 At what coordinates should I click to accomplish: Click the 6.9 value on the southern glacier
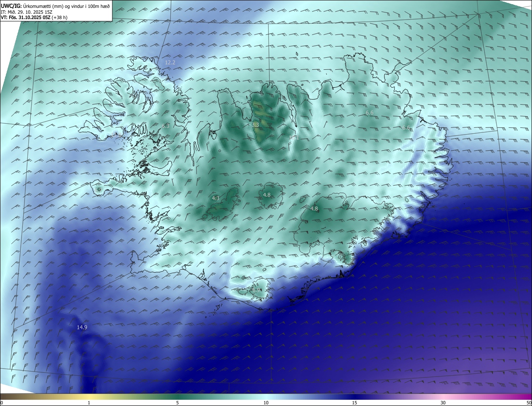(257, 290)
